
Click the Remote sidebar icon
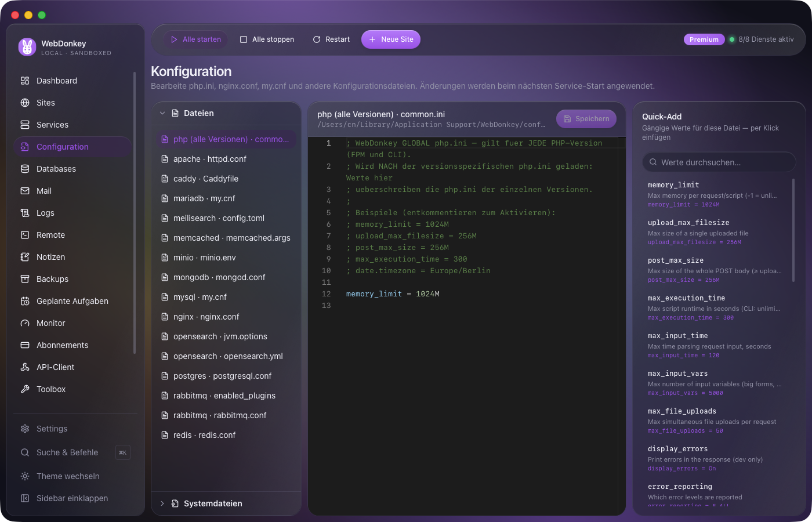[25, 235]
